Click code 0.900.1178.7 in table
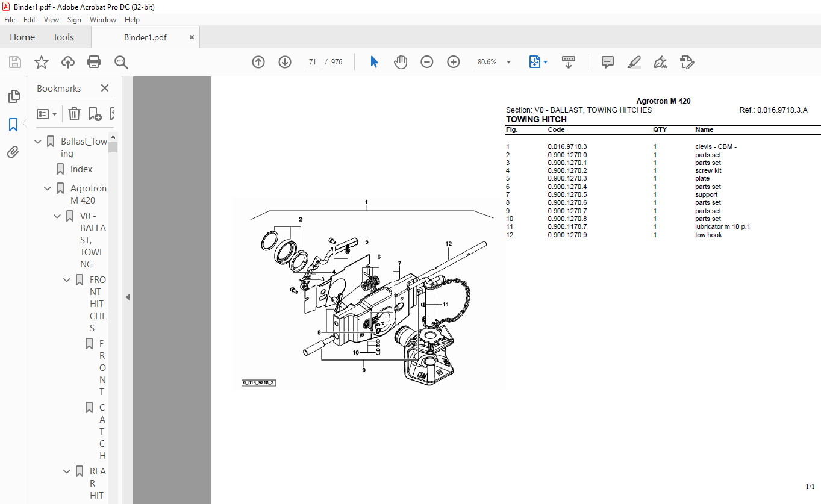This screenshot has height=504, width=821. [x=567, y=226]
